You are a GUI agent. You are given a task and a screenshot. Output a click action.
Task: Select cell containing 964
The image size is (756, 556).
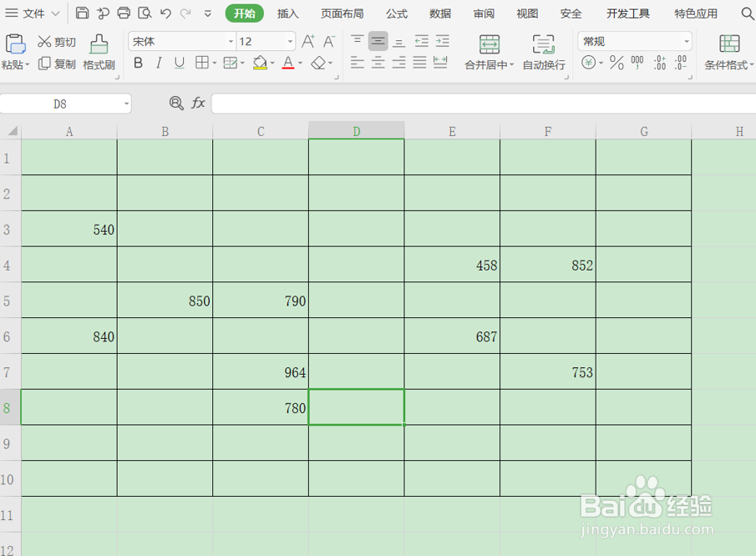[x=261, y=372]
